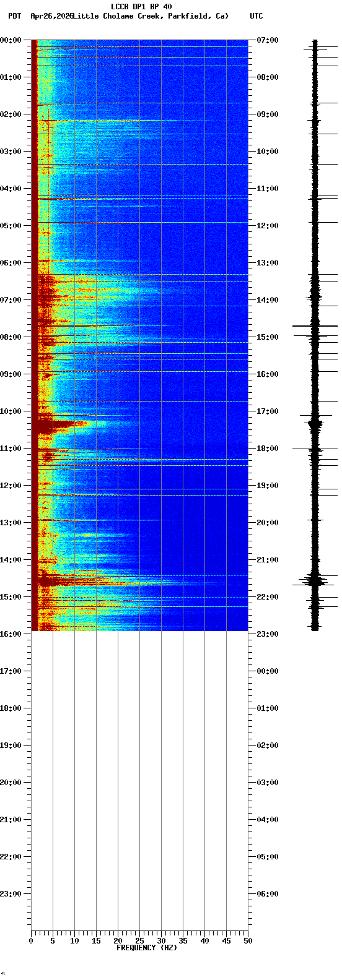Click the 30 Hz frequency tick label

click(161, 941)
